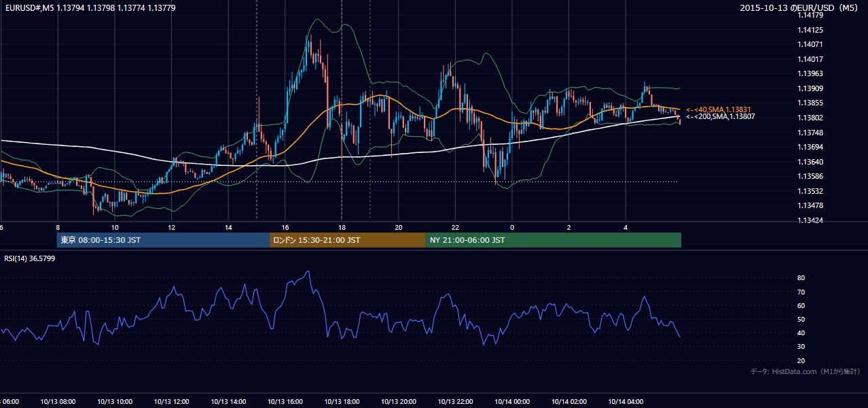Click price axis label 1.13424
Image resolution: width=868 pixels, height=408 pixels.
coord(810,221)
